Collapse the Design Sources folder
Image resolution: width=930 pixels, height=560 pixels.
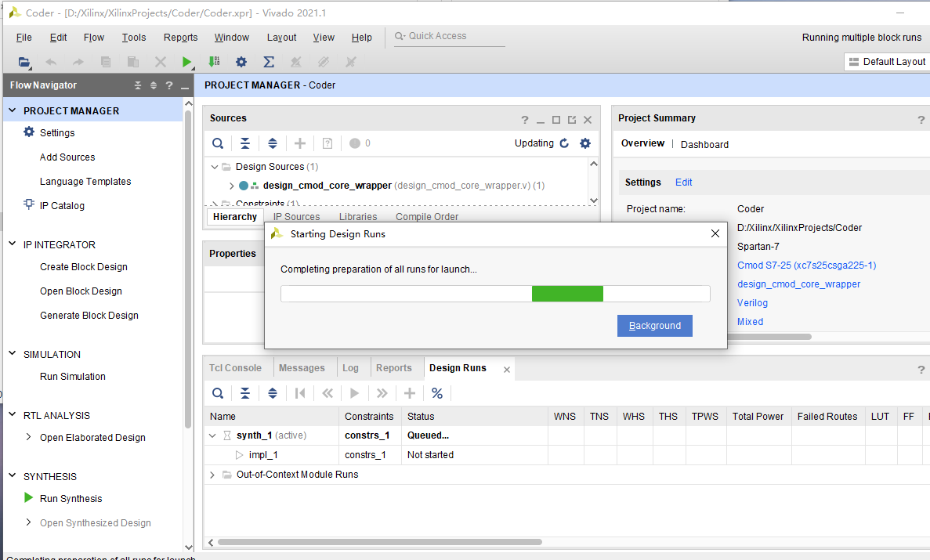coord(215,167)
